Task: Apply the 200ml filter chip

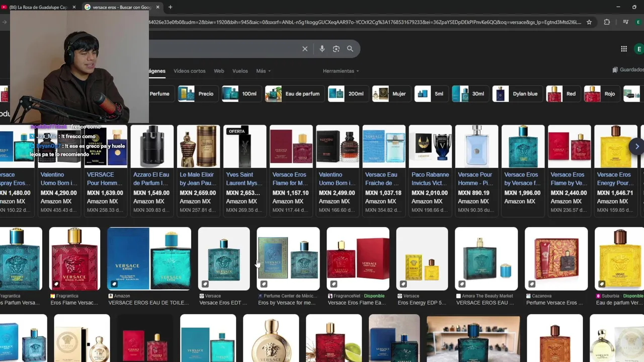Action: click(348, 94)
